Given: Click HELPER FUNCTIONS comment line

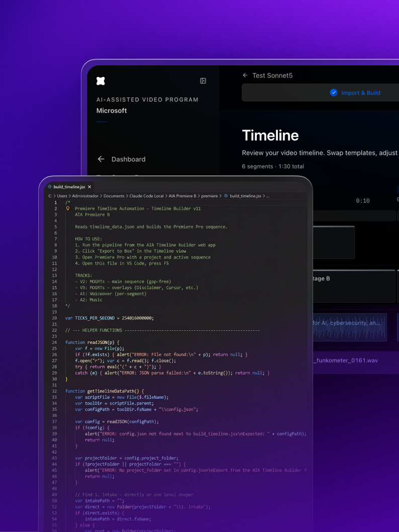Looking at the screenshot, I should click(162, 330).
